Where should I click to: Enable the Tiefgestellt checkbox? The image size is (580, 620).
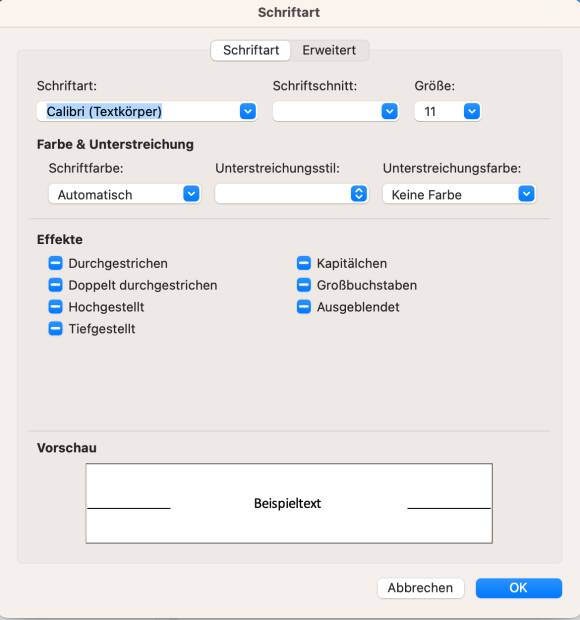(55, 329)
